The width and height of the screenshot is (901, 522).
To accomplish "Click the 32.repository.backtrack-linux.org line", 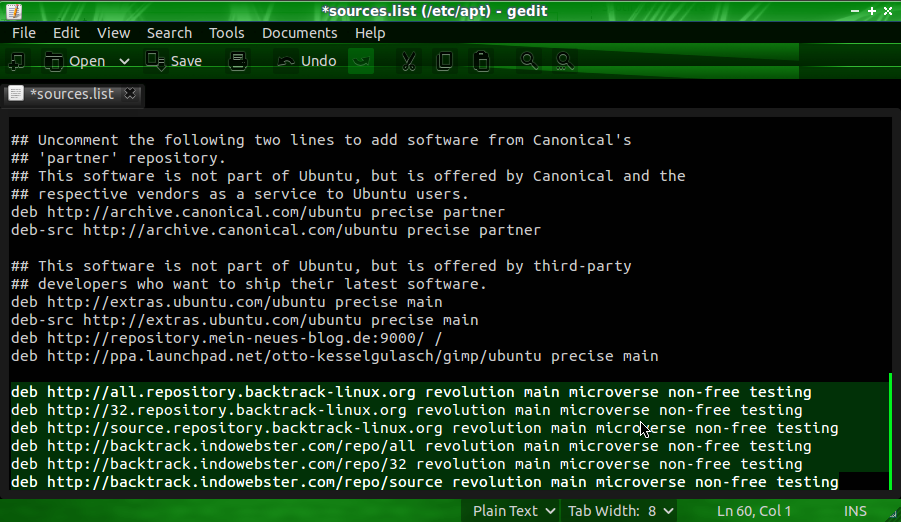I will 406,410.
